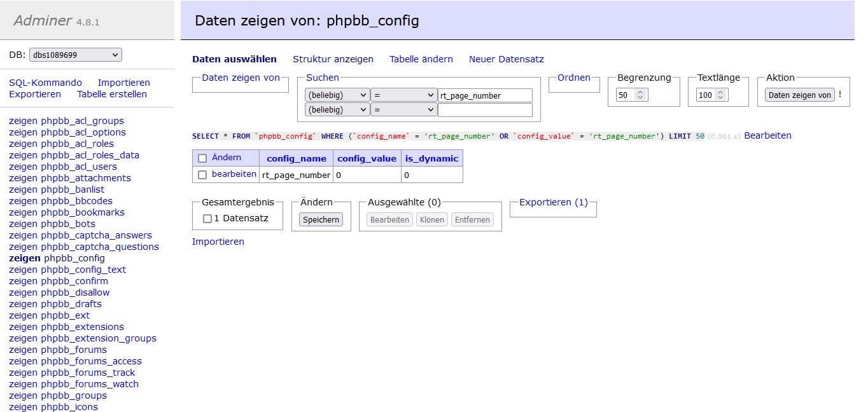
Task: Open Struktur anzeigen tab
Action: pyautogui.click(x=333, y=59)
